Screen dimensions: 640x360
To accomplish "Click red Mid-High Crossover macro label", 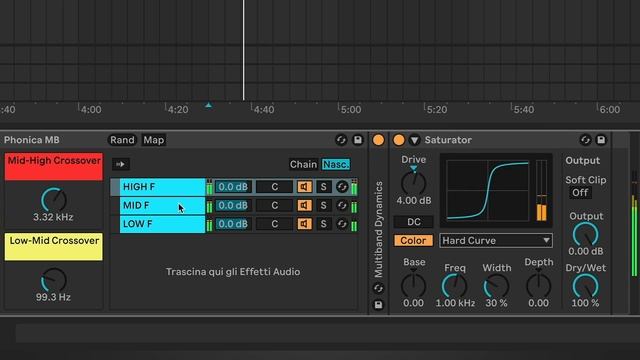I will pos(53,167).
